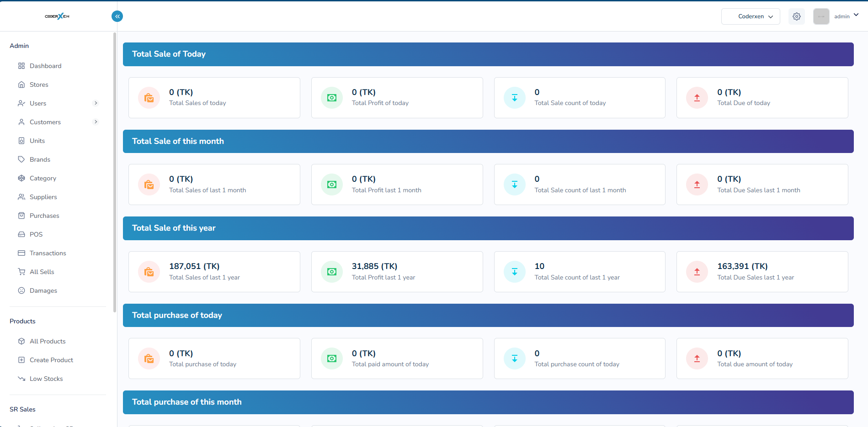
Task: Click the Stores house icon
Action: (21, 84)
